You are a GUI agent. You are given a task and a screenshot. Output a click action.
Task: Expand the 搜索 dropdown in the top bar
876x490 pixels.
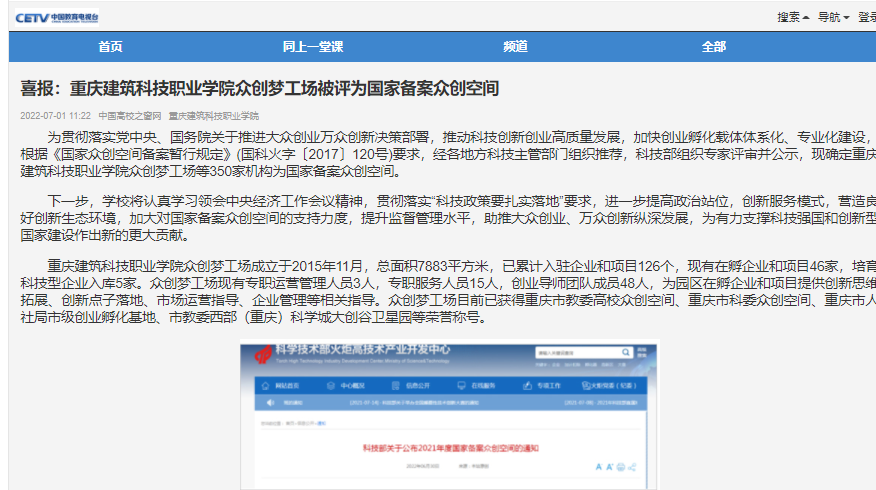click(x=793, y=18)
